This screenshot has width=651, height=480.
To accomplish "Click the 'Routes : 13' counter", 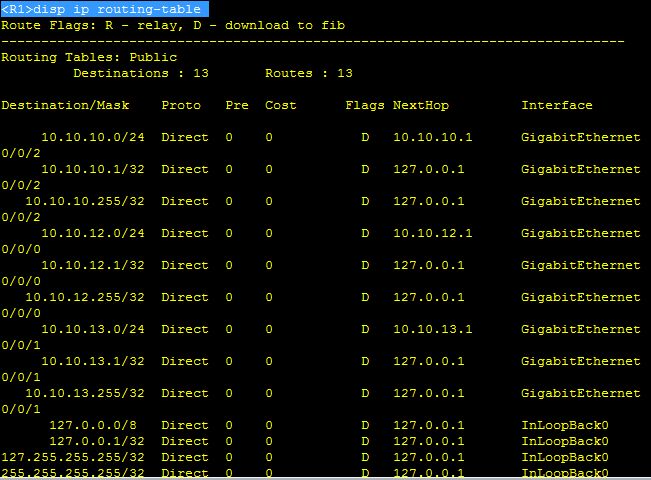I will coord(309,73).
